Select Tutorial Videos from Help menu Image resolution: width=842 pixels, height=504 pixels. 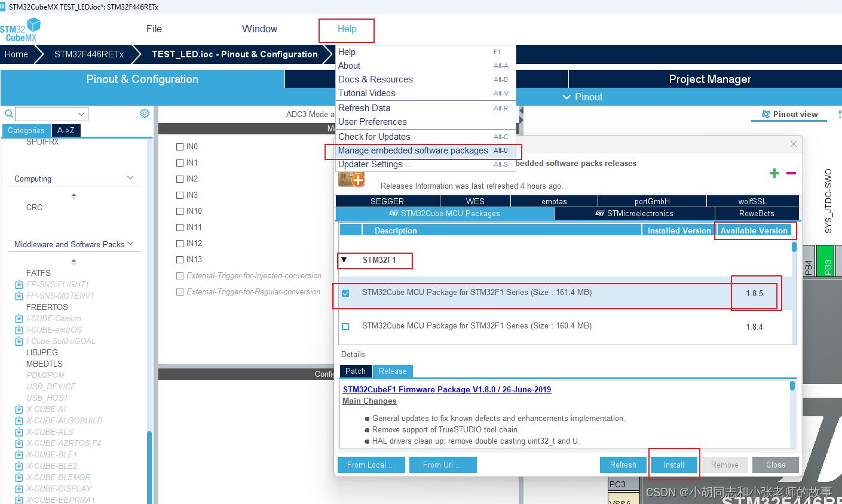425,93
